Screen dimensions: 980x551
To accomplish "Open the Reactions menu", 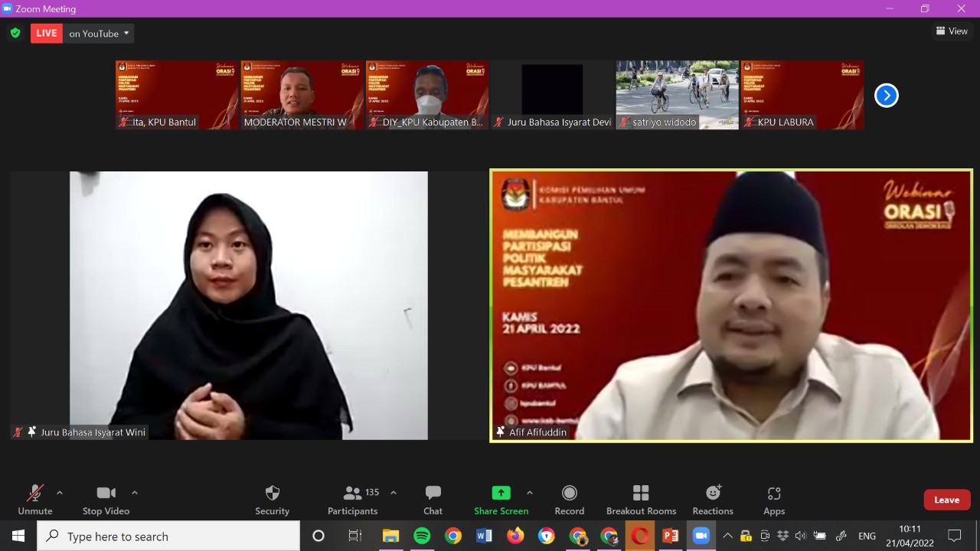I will 712,500.
